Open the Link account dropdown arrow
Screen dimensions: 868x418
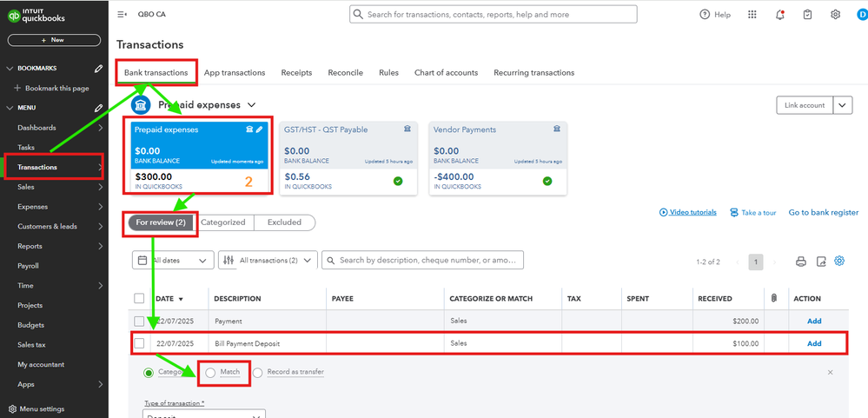coord(843,105)
